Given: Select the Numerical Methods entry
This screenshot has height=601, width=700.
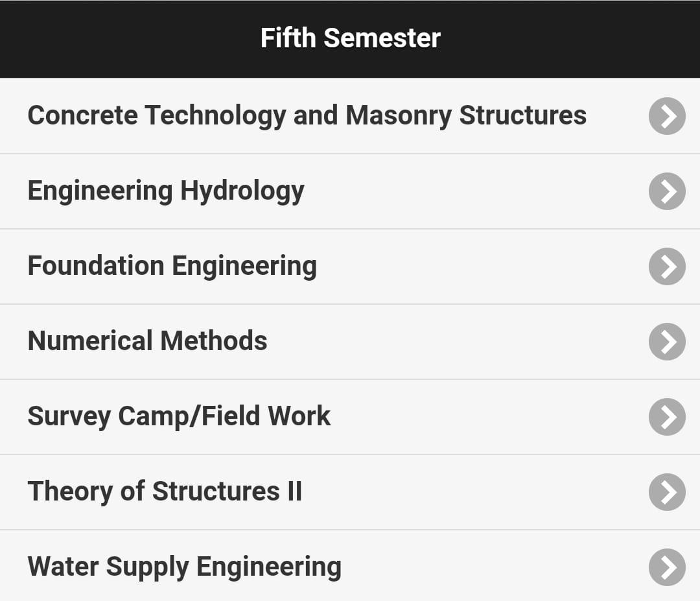Looking at the screenshot, I should click(x=350, y=342).
